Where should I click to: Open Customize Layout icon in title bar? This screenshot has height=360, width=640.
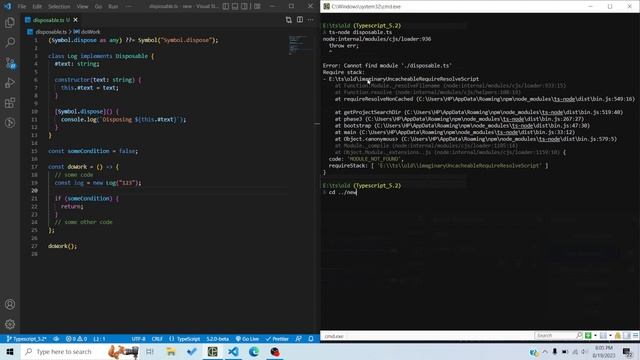(257, 7)
